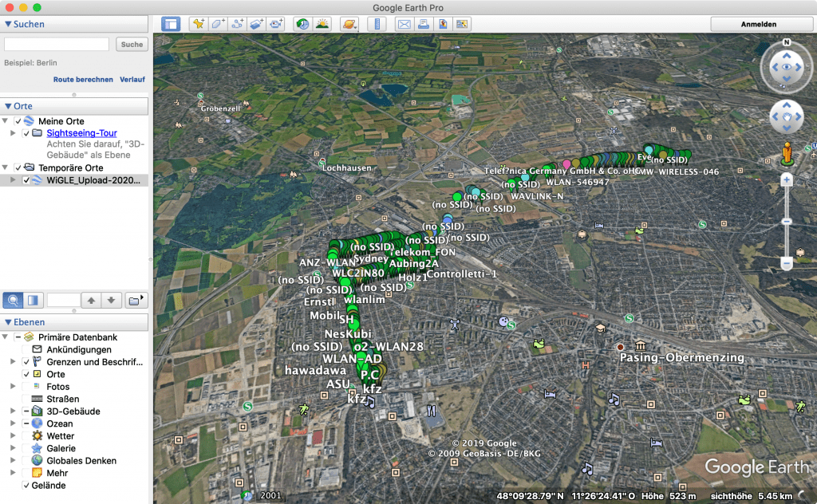Hide WiGLE_Upload layer via checkbox
817x504 pixels.
[26, 180]
